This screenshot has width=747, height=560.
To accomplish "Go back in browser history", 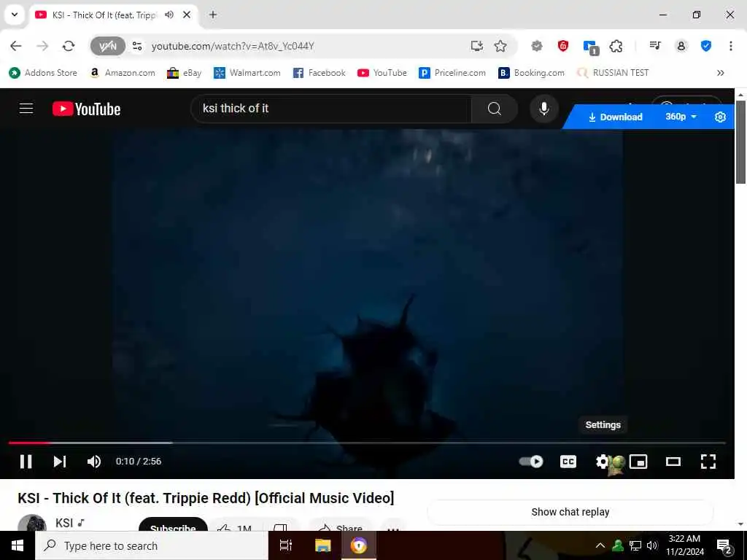I will (x=16, y=46).
